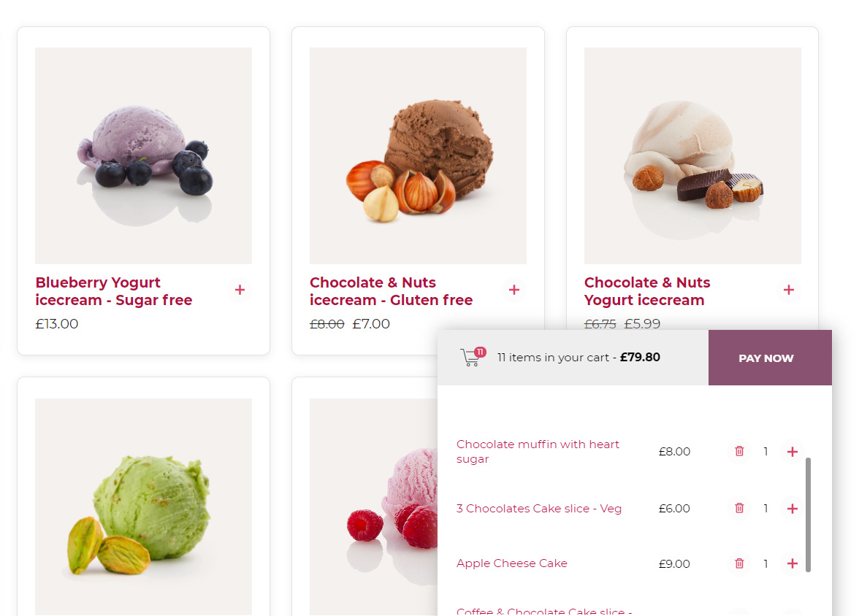Open the Chocolate & Nuts Yogurt icecream title
The width and height of the screenshot is (859, 616).
(x=647, y=291)
